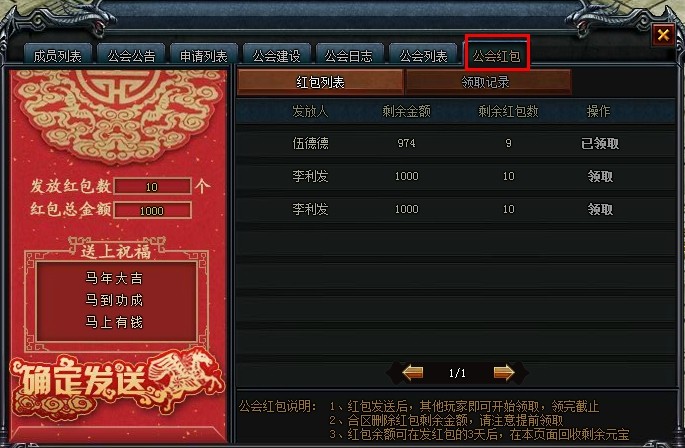
Task: Close the guild window with X icon
Action: pyautogui.click(x=663, y=35)
